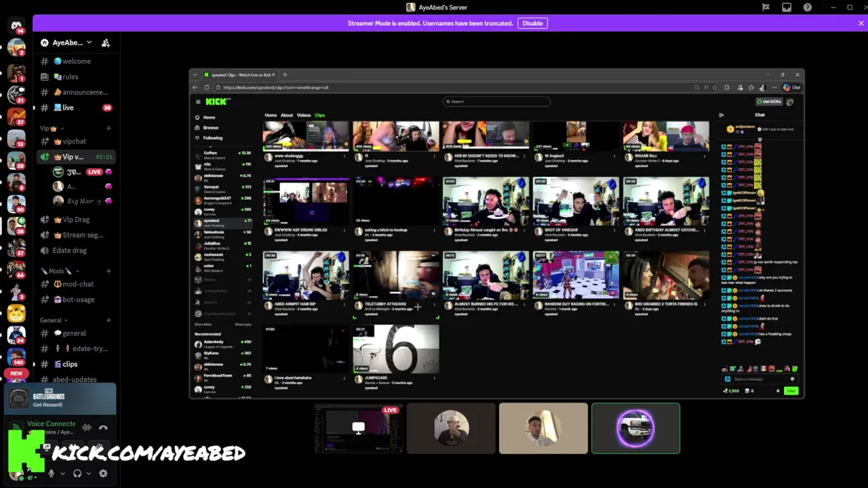The image size is (868, 488).
Task: Open the xQc channel in the Following list
Action: point(222,165)
